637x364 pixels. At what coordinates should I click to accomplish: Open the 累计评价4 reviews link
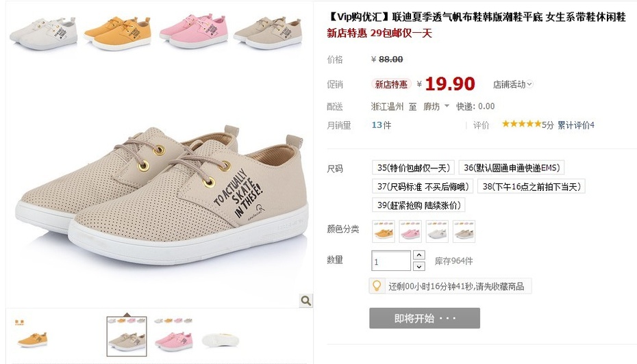575,125
